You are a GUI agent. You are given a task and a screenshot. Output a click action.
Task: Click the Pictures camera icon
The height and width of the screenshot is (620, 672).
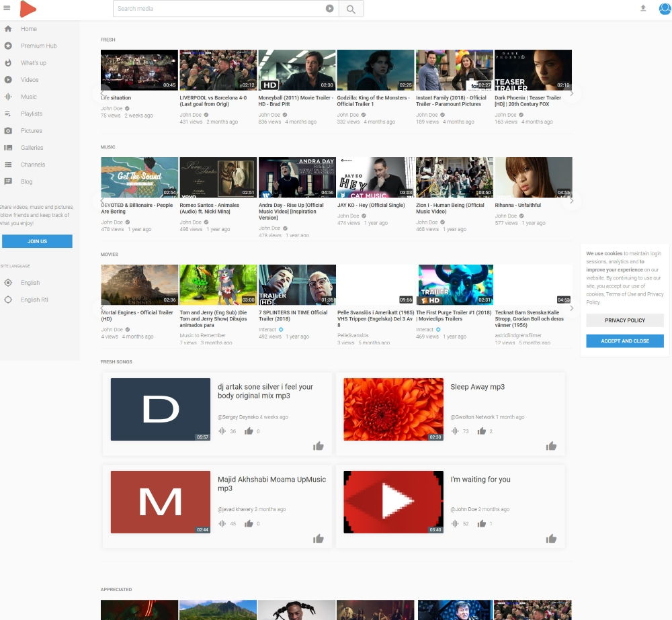click(8, 131)
